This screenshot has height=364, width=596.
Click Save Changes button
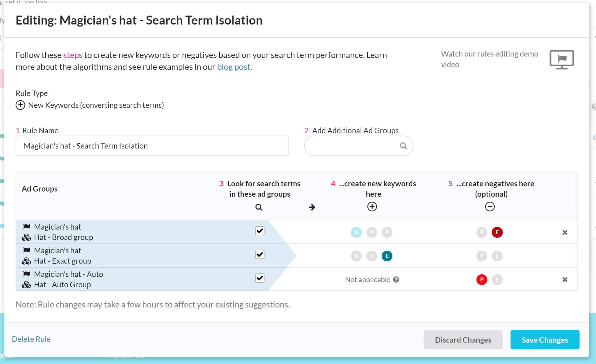coord(545,339)
